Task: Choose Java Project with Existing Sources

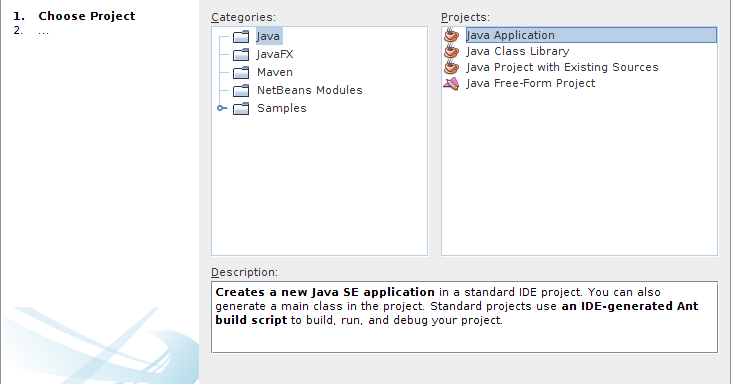Action: coord(562,67)
